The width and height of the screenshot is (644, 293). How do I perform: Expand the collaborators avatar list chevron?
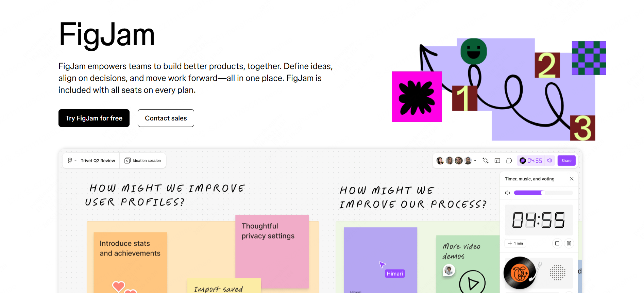coord(475,161)
